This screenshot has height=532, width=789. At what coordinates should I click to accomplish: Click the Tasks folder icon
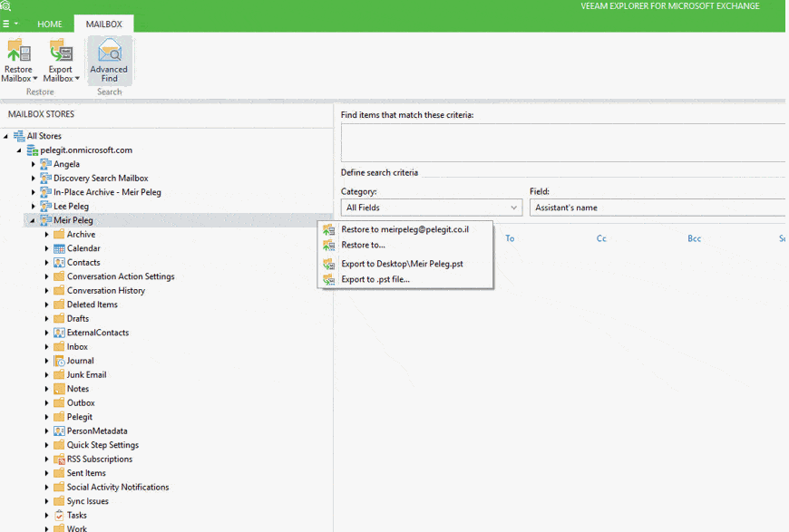[x=59, y=516]
